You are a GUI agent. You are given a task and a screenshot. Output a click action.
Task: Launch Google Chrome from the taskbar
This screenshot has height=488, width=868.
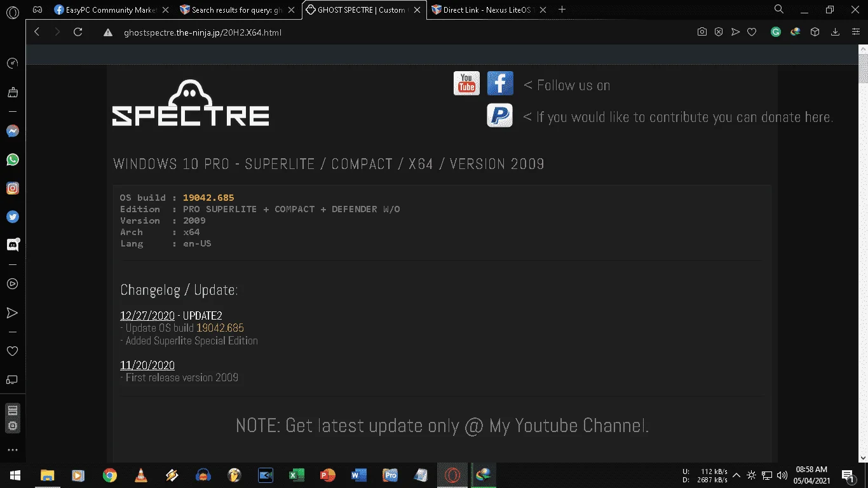(110, 475)
